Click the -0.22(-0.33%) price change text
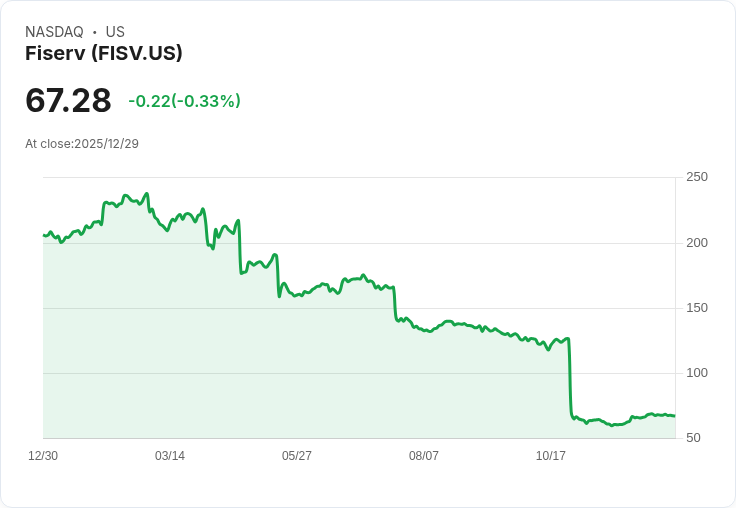Image resolution: width=736 pixels, height=508 pixels. tap(184, 101)
